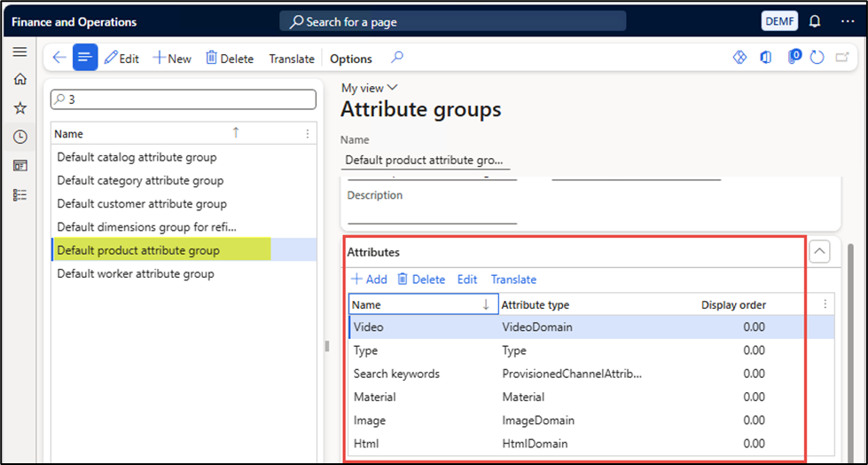Click the back arrow button

point(59,58)
